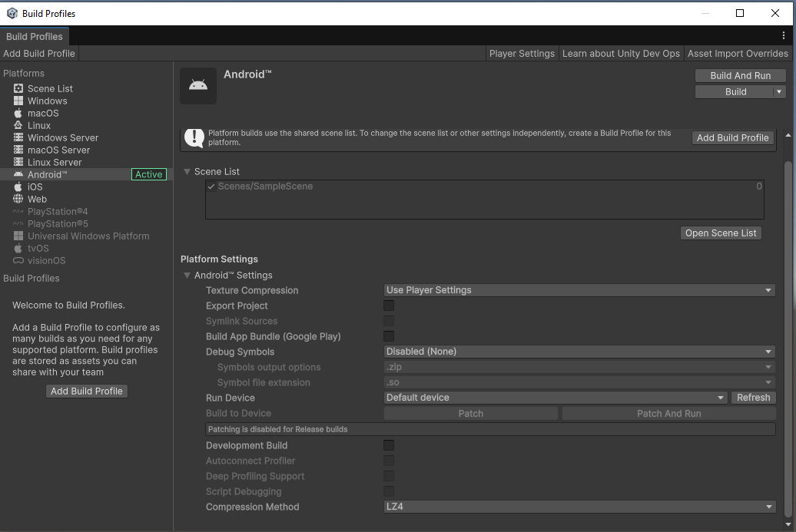Click the Build And Run button

[740, 75]
